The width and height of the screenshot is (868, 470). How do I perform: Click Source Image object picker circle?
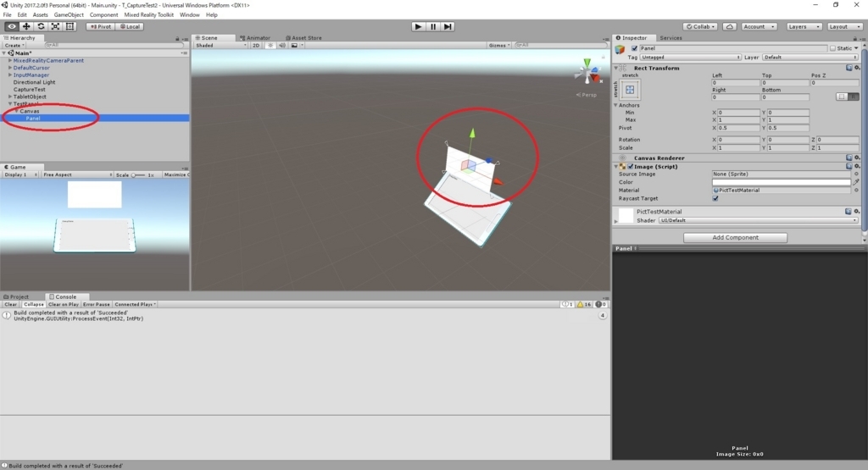click(x=856, y=174)
